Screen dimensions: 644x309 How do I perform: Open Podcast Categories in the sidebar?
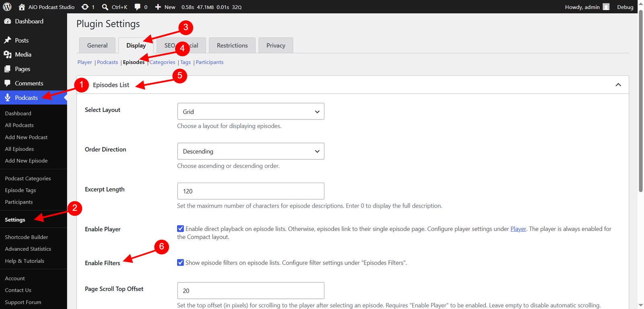pyautogui.click(x=28, y=178)
